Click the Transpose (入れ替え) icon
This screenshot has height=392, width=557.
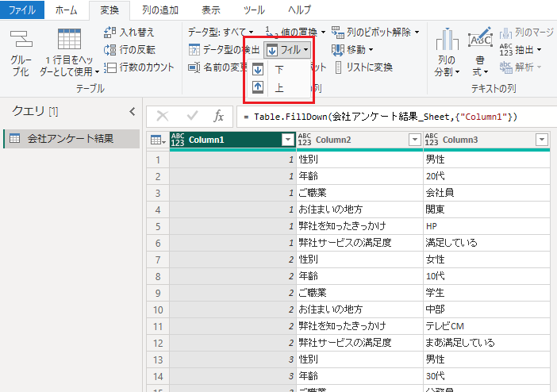pyautogui.click(x=111, y=33)
